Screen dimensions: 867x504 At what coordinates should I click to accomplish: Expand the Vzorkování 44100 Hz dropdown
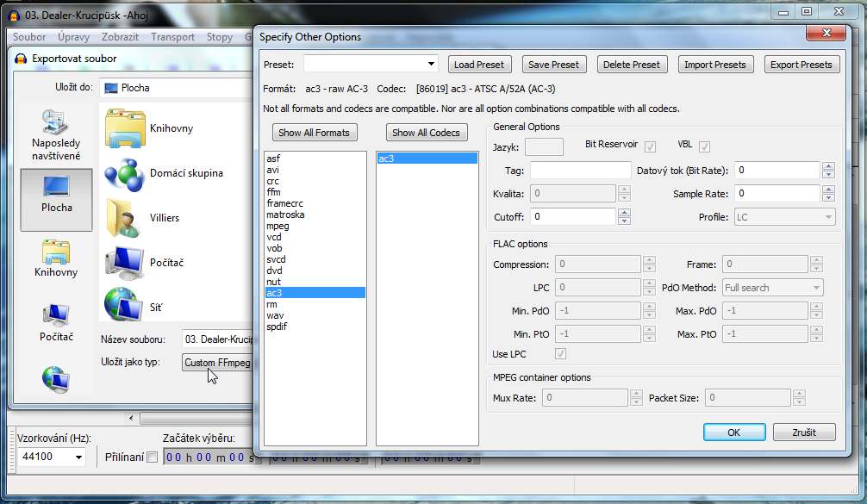(78, 457)
